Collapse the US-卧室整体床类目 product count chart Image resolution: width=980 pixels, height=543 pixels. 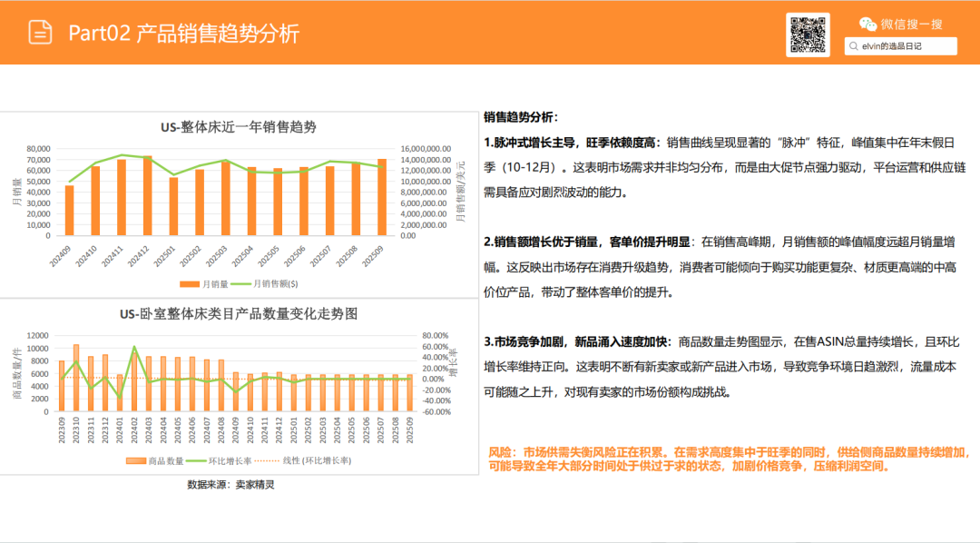240,317
